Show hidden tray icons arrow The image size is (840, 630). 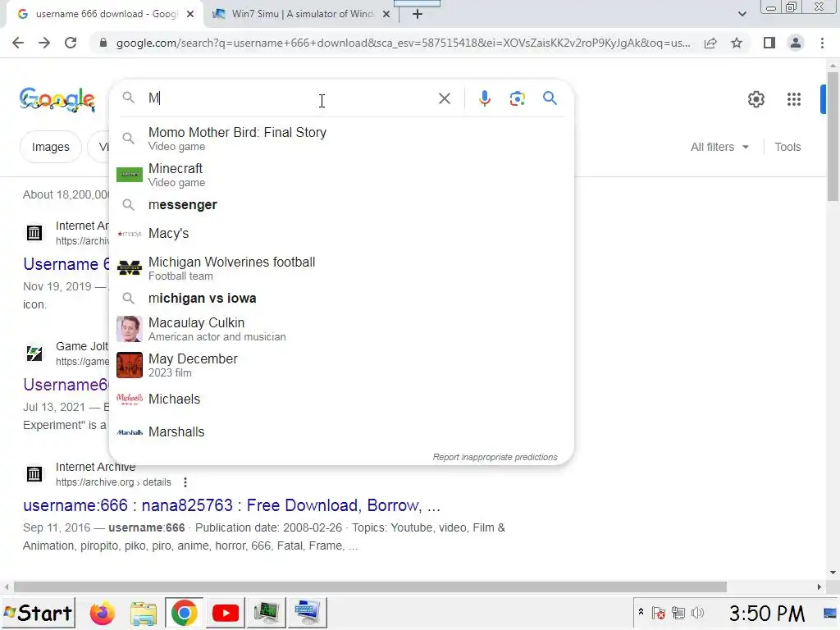point(641,611)
